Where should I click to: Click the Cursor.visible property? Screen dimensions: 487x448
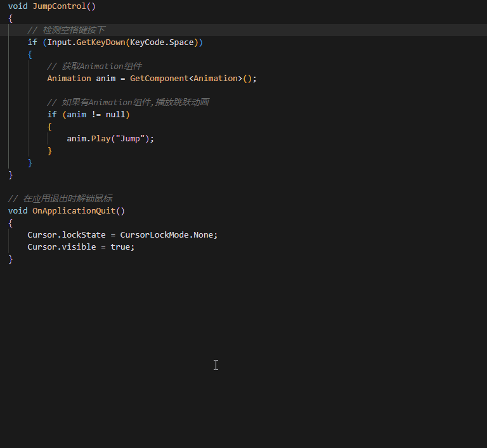(62, 247)
